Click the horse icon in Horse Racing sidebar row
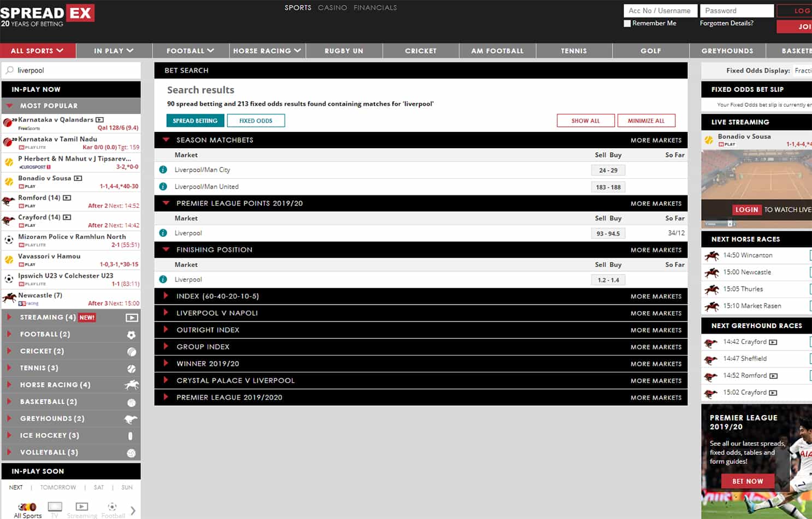 pyautogui.click(x=131, y=385)
